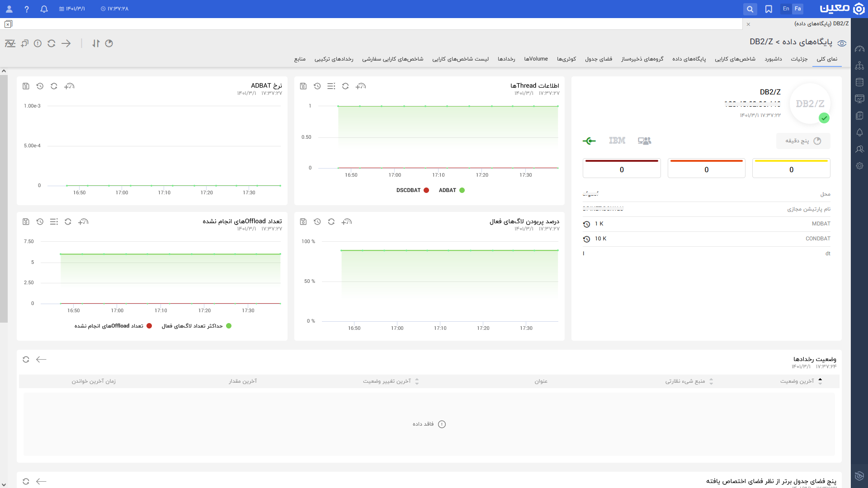Open the پایگاه‌های داده tab
This screenshot has height=488, width=868.
(689, 59)
